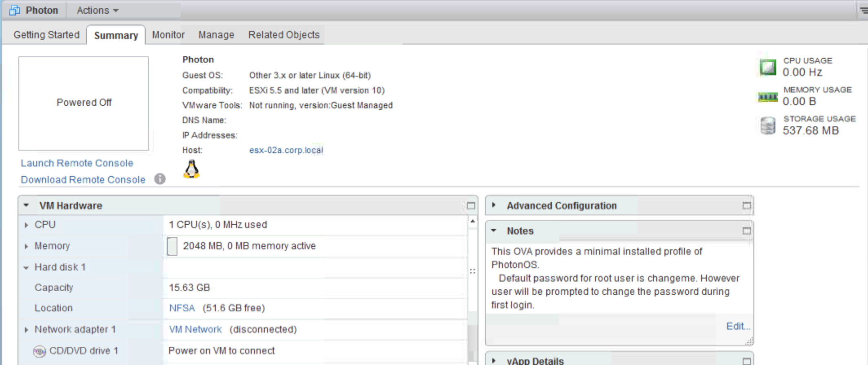
Task: Open the Actions dropdown menu
Action: [x=97, y=10]
